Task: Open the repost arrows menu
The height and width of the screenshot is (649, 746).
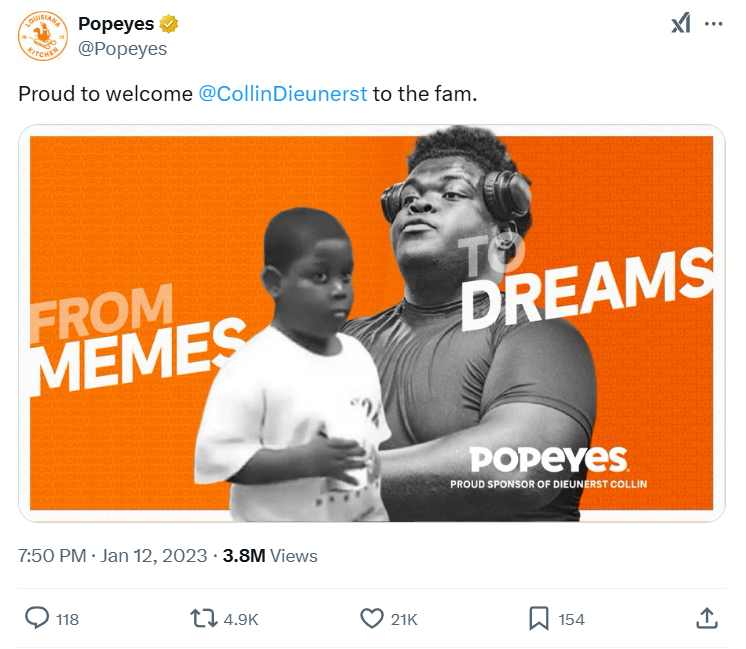Action: pos(204,619)
